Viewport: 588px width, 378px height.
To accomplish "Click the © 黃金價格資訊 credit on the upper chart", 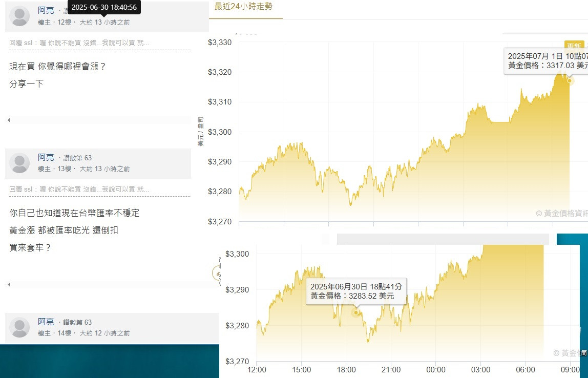I will (561, 213).
